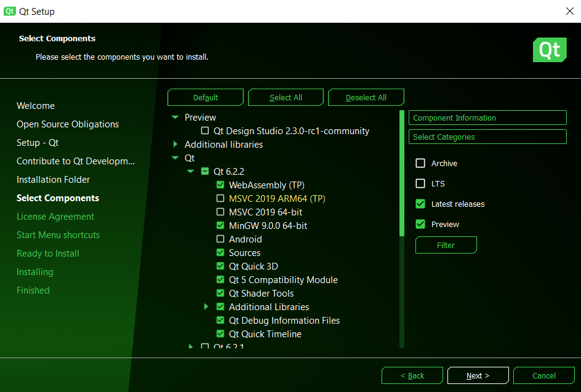Expand the top-level Additional libraries node
Screen dimensions: 581x392
coord(175,144)
